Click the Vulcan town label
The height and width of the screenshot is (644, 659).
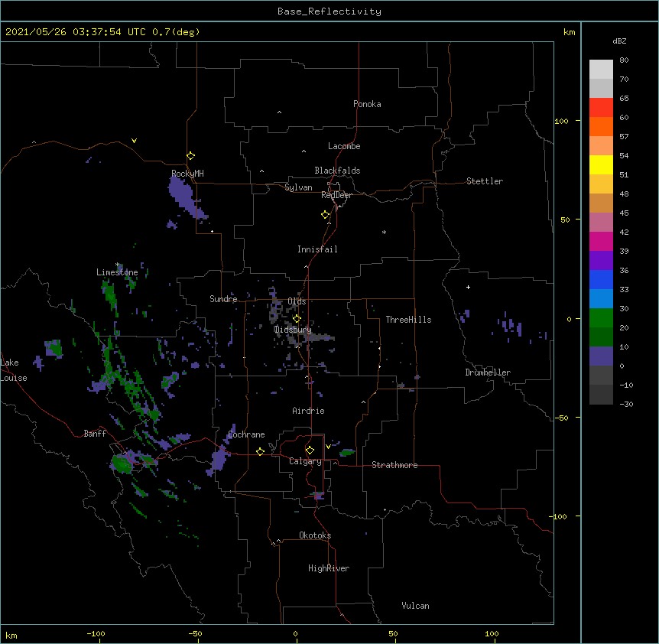[415, 606]
